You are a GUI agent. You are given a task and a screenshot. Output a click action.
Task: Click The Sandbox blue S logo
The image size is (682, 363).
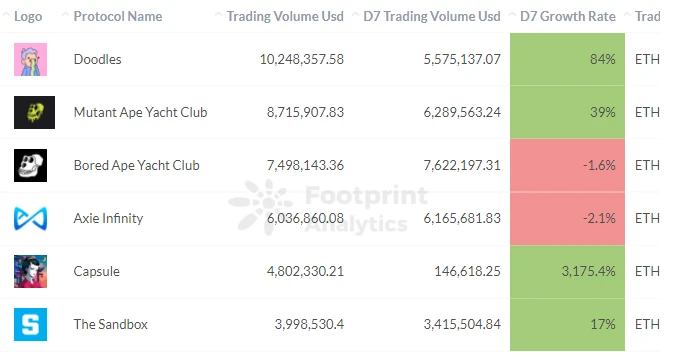30,325
